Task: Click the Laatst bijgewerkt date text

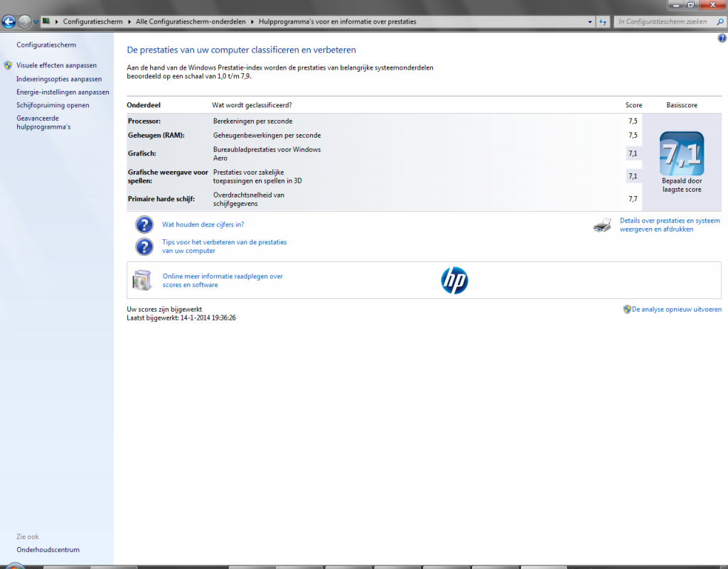Action: click(181, 318)
